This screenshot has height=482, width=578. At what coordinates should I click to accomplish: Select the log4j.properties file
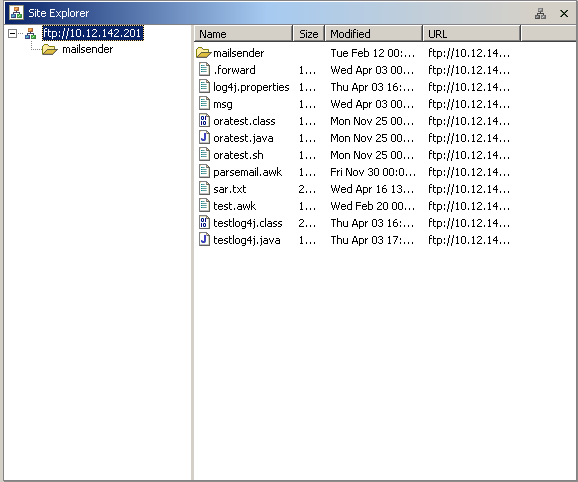click(251, 87)
